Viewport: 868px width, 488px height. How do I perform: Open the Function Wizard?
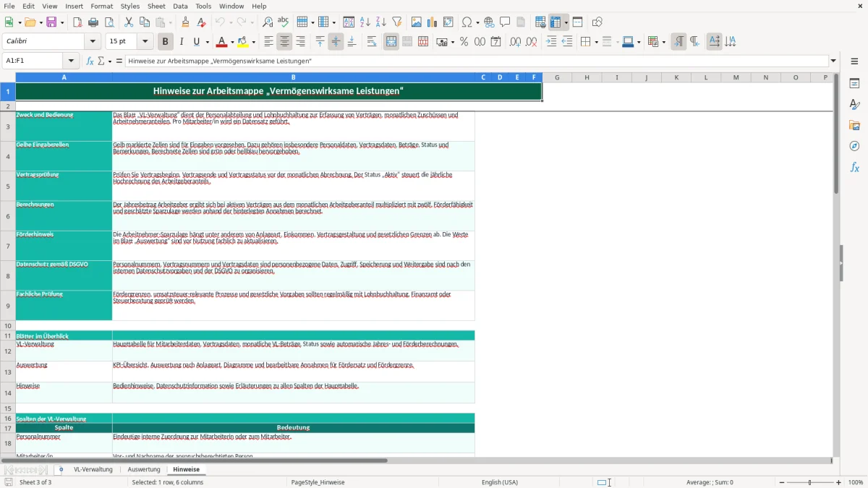coord(90,61)
